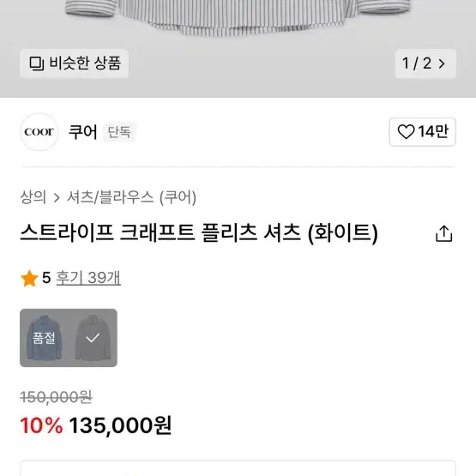476x476 pixels.
Task: Open the 쿠어 brand name
Action: (x=83, y=132)
